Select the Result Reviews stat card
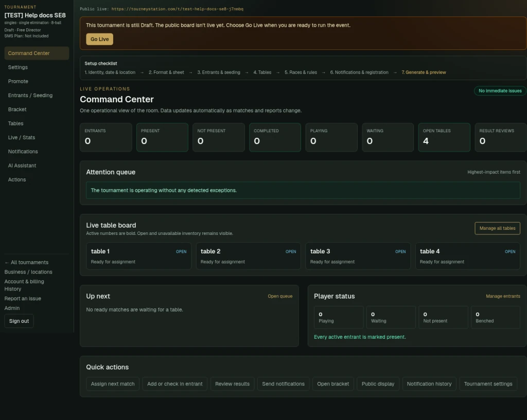 point(501,137)
